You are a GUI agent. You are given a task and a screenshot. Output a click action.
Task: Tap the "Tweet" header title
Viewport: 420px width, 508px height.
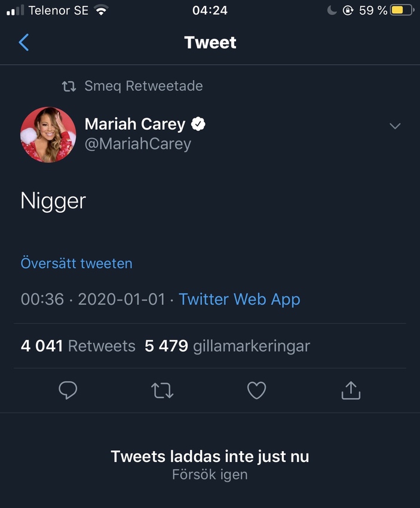(x=210, y=42)
